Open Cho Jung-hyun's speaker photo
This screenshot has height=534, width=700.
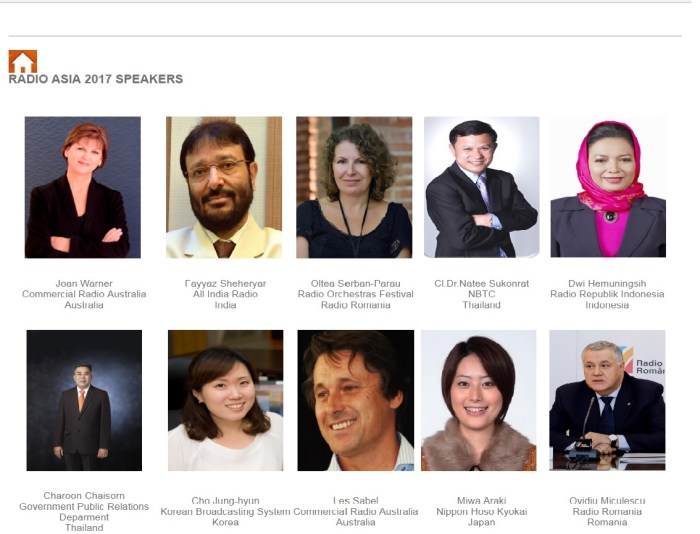tap(225, 400)
